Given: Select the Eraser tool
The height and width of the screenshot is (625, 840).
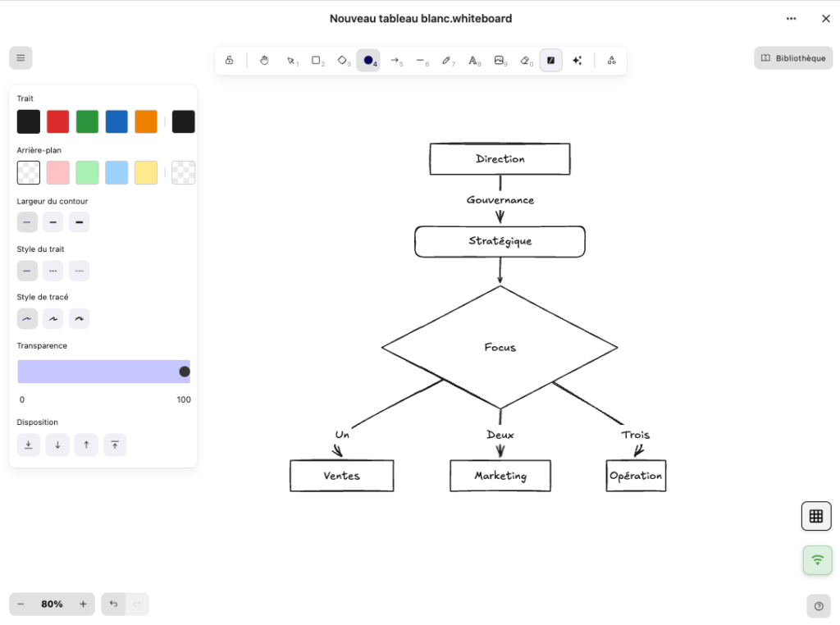Looking at the screenshot, I should [526, 61].
